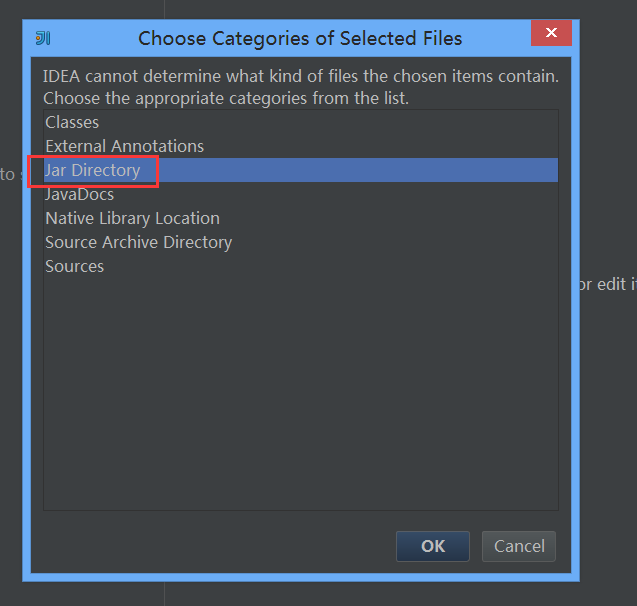The height and width of the screenshot is (606, 637).
Task: Select Native Library Location
Action: (132, 218)
